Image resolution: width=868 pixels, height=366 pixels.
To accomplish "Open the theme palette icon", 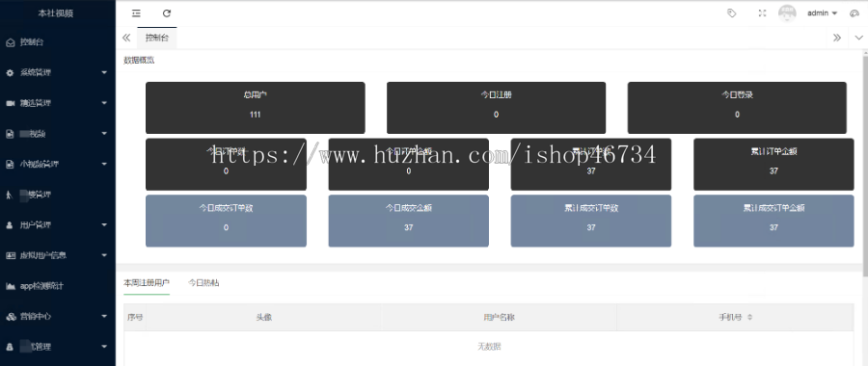I will pyautogui.click(x=854, y=13).
